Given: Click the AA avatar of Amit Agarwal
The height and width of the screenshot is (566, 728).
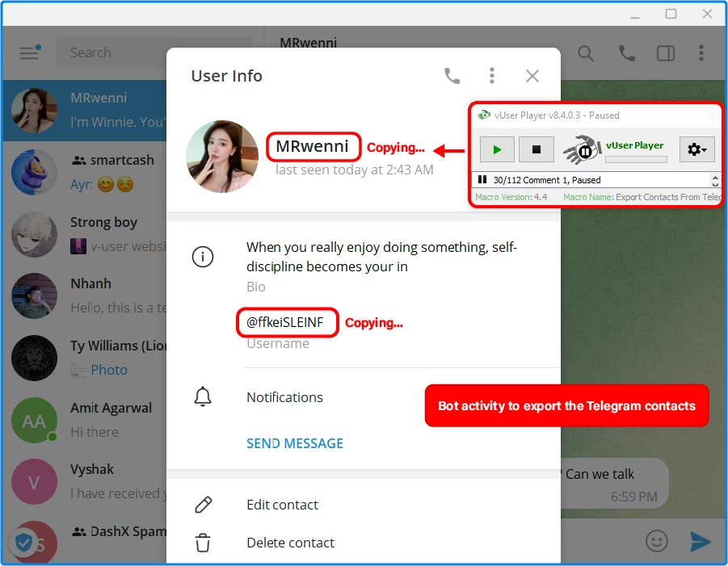Looking at the screenshot, I should click(34, 421).
